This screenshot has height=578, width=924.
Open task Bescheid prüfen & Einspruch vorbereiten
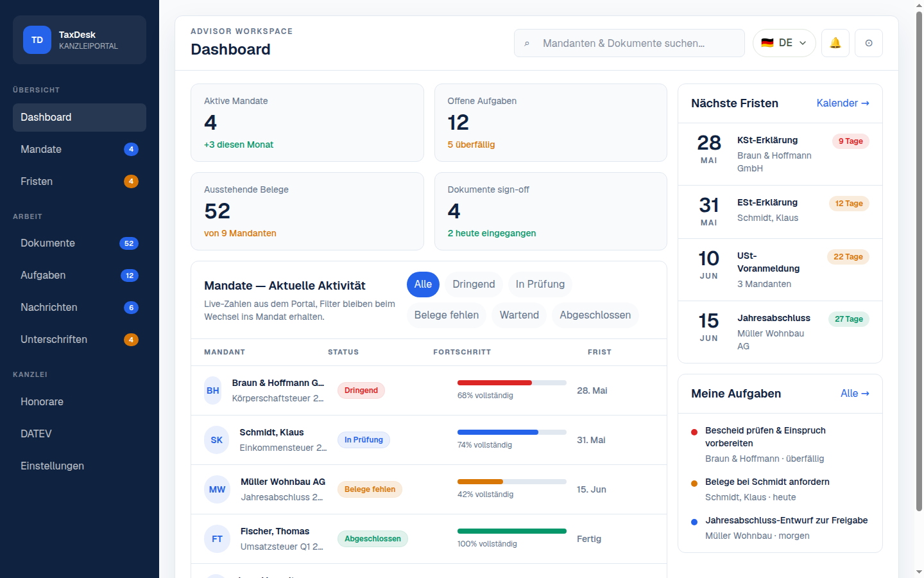(780, 444)
